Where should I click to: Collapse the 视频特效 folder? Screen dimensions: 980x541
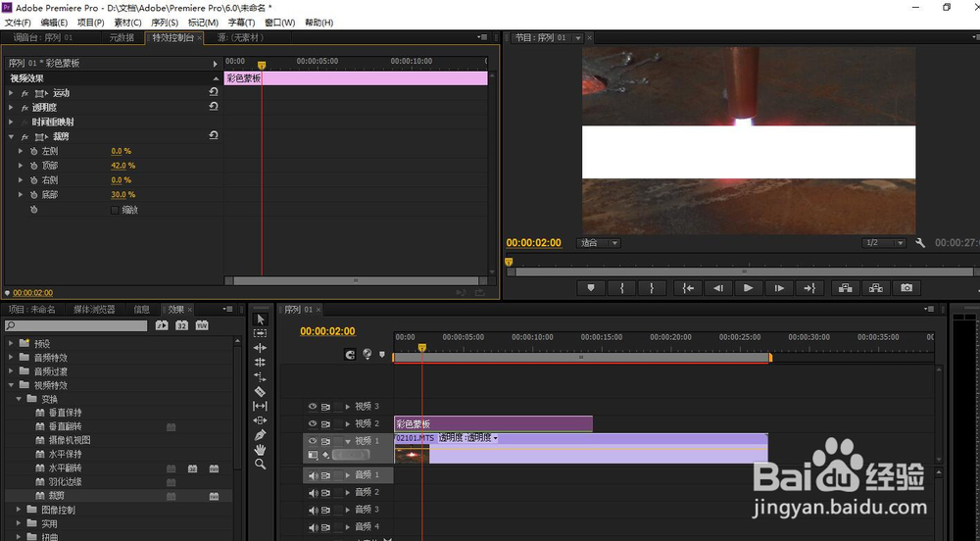point(11,385)
